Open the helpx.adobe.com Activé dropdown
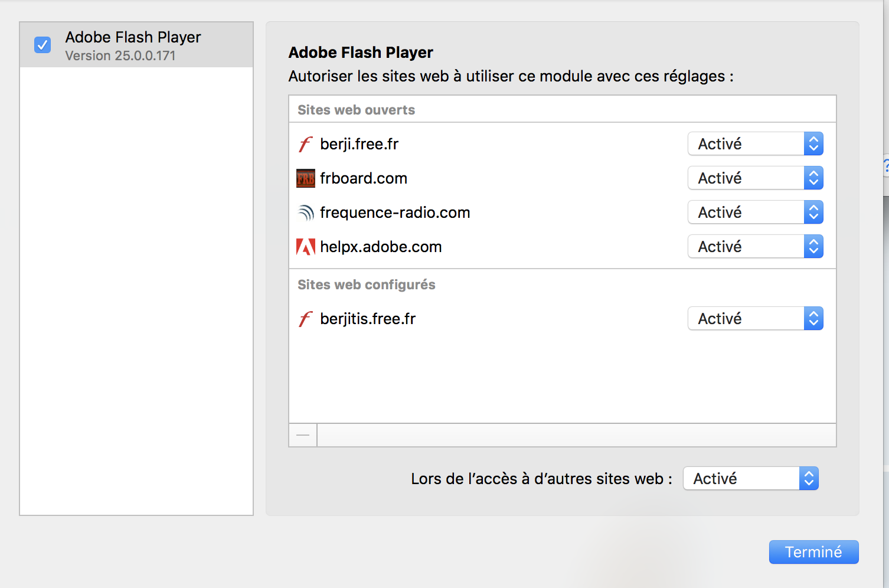 [x=755, y=247]
